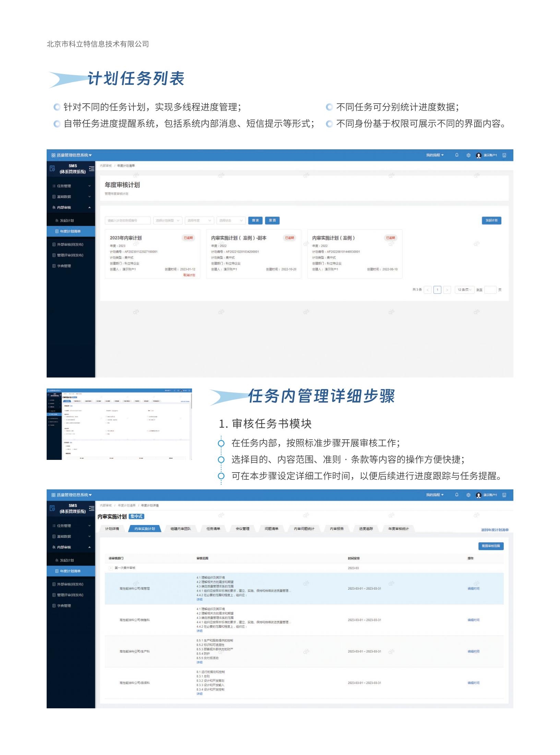Open the 选择计划类型 dropdown
The image size is (560, 755).
pyautogui.click(x=168, y=220)
